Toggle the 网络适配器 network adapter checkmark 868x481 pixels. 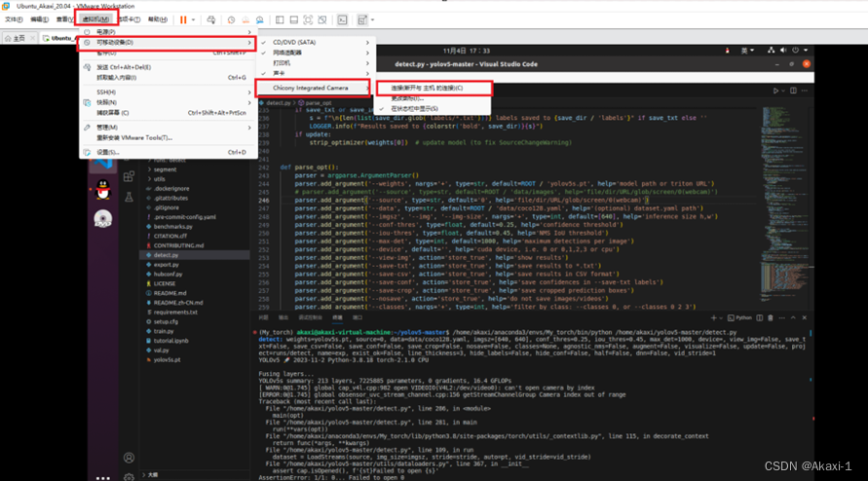264,53
